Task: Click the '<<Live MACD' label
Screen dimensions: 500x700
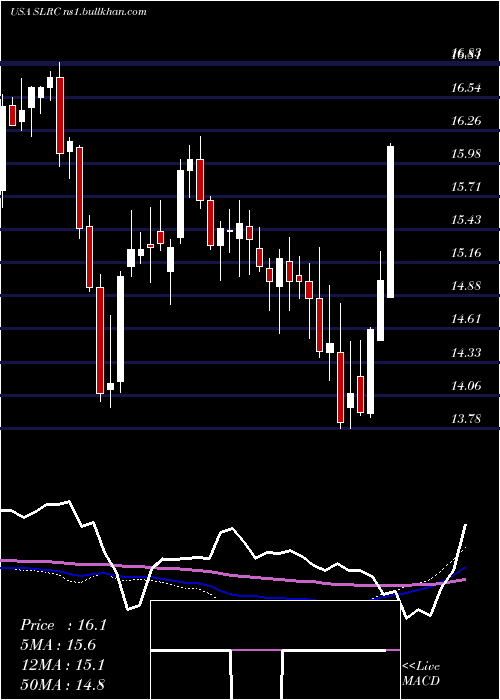Action: [x=421, y=674]
